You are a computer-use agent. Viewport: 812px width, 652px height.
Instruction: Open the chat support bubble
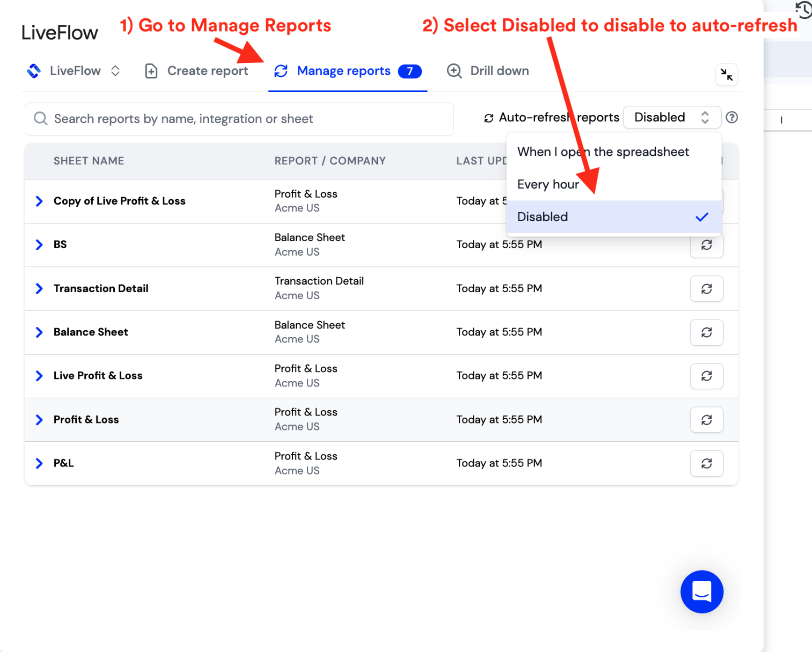tap(701, 592)
